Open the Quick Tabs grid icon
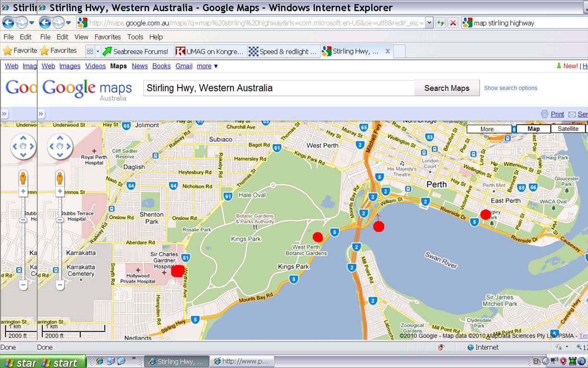This screenshot has height=368, width=588. coord(90,51)
